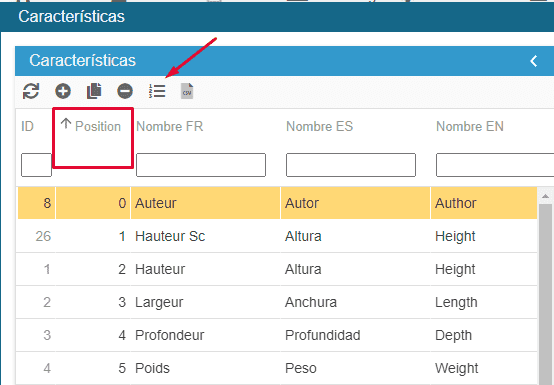554x385 pixels.
Task: Focus the Nombre EN filter field
Action: tap(495, 165)
